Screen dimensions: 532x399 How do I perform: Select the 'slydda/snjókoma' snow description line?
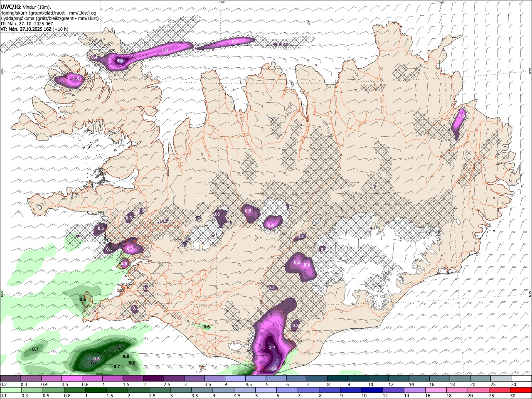coord(49,18)
